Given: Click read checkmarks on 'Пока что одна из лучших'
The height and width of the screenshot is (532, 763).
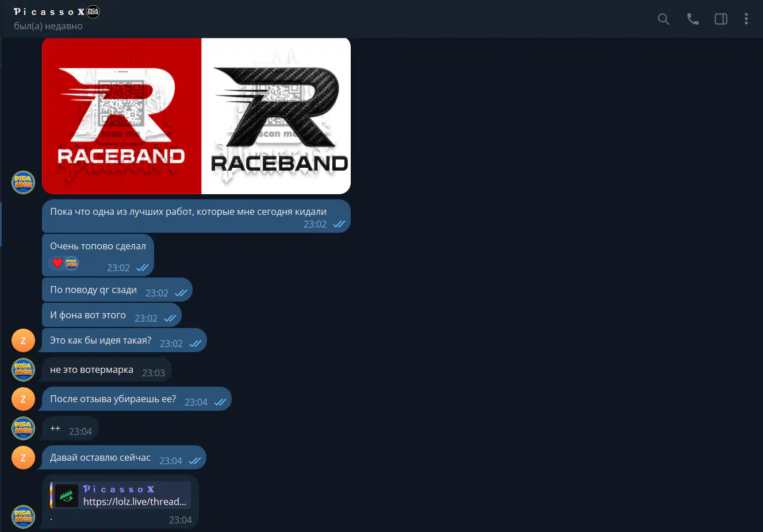Looking at the screenshot, I should 339,224.
